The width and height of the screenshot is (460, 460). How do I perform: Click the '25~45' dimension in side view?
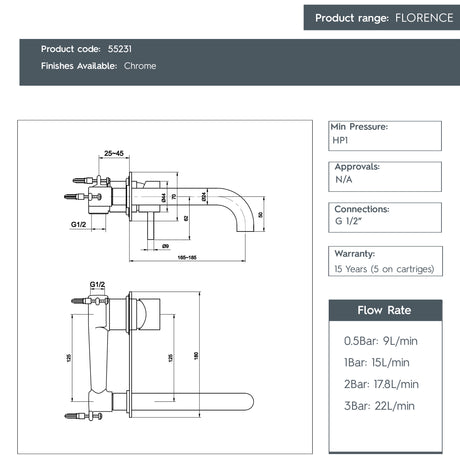(x=114, y=153)
